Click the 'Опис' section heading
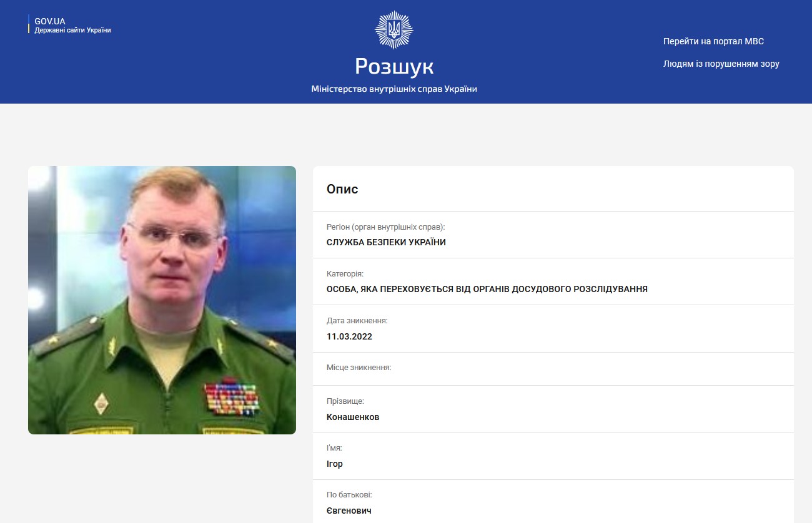Screen dimensions: 812x523 pyautogui.click(x=342, y=189)
